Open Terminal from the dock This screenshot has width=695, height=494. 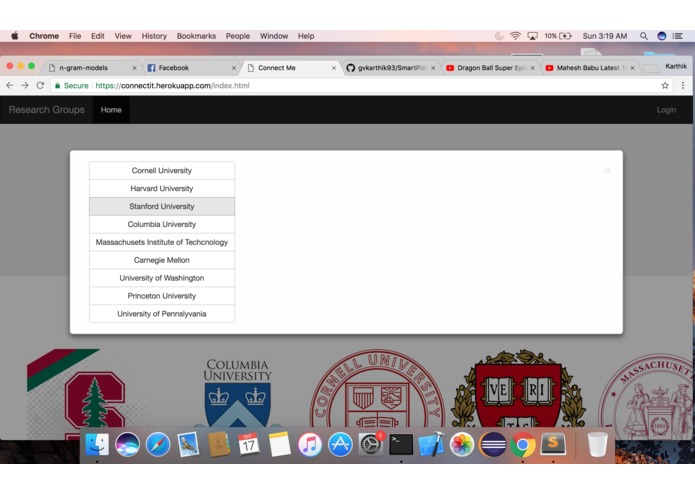pos(401,444)
